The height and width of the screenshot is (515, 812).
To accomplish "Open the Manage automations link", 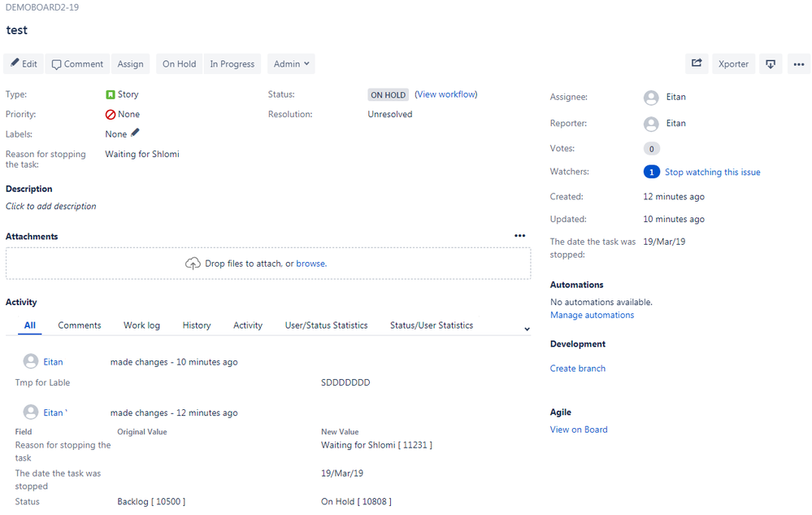I will 592,315.
